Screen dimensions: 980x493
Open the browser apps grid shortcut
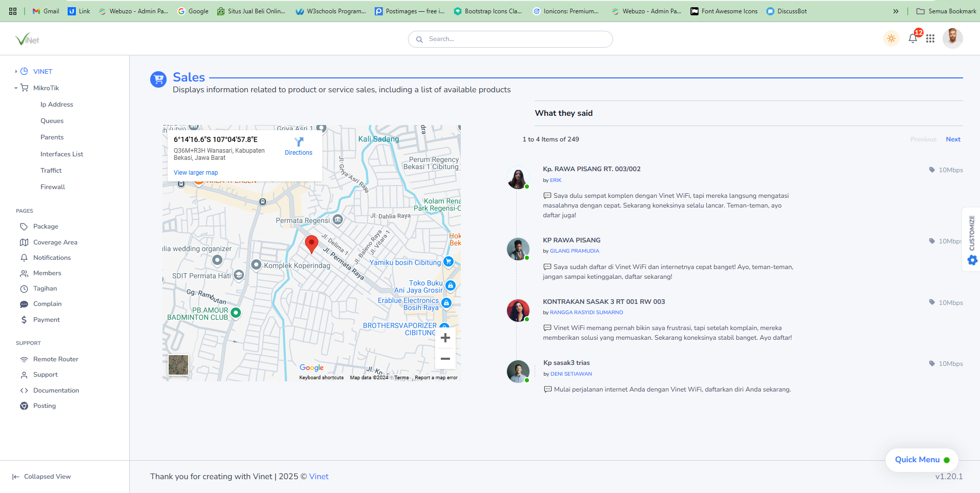(x=13, y=11)
